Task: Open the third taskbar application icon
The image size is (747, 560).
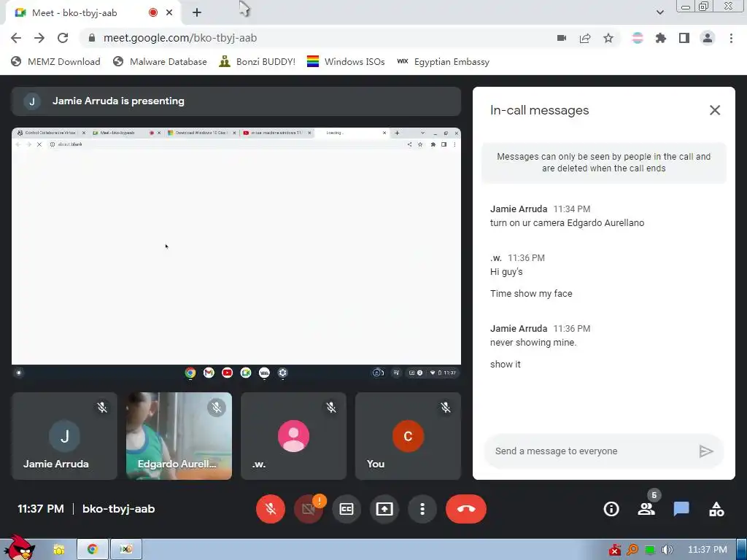Action: tap(125, 550)
